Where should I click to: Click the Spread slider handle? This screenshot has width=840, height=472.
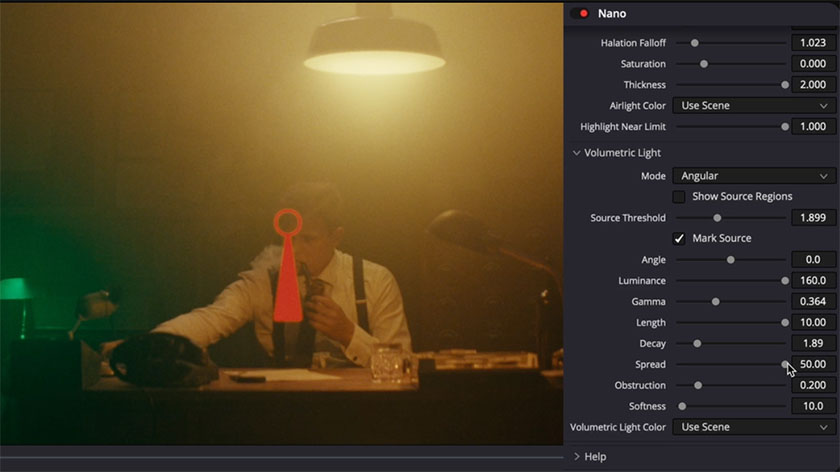click(x=785, y=365)
